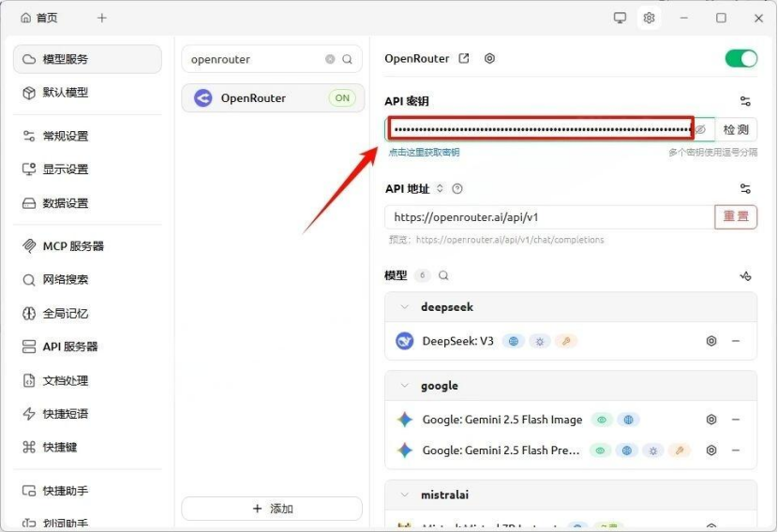Click DeepSeek V3 reasoning capability badge
This screenshot has width=778, height=532.
tap(540, 341)
